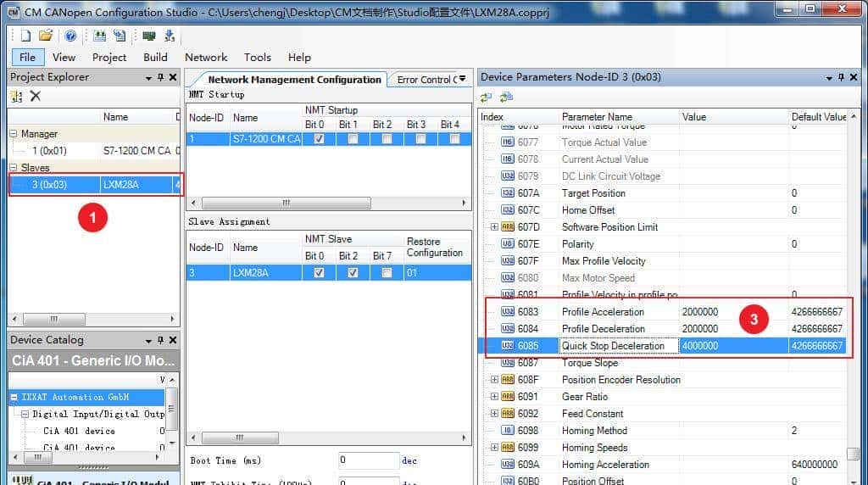
Task: Expand the 607D Software Position Limit entry
Action: click(x=494, y=227)
